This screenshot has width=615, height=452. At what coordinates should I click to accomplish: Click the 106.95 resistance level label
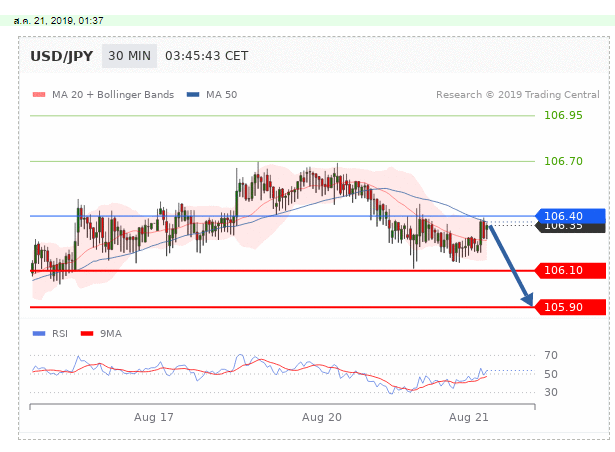pos(563,115)
